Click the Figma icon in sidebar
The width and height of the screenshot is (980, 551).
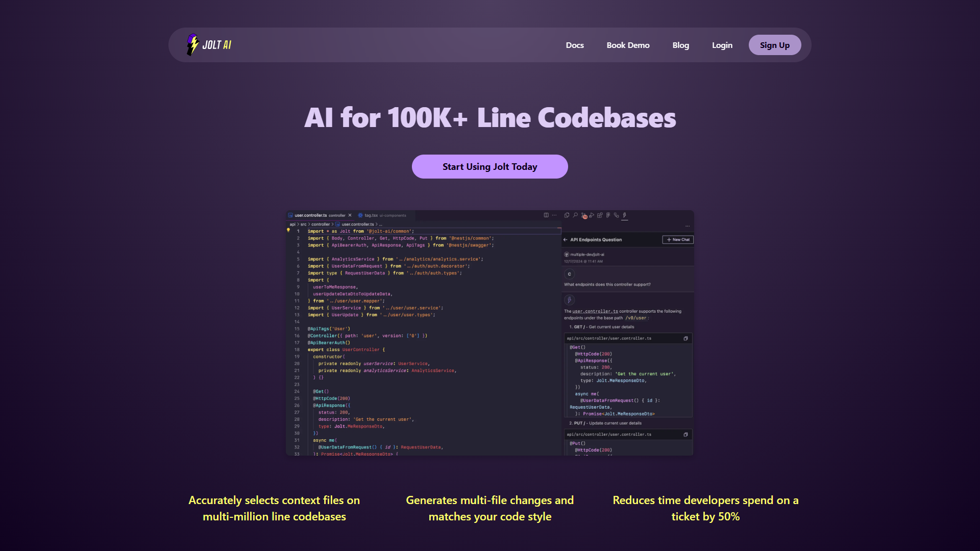click(608, 215)
